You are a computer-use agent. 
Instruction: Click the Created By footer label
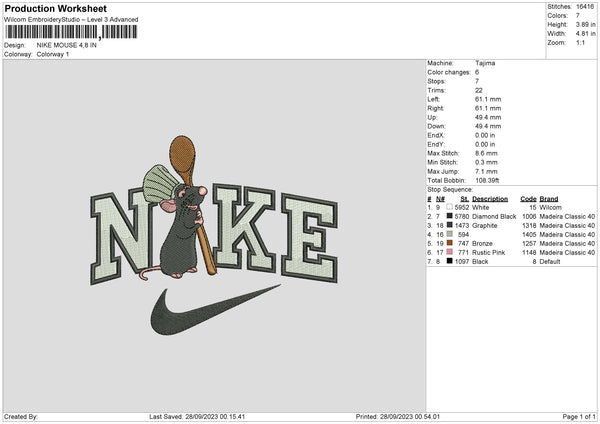(21, 417)
